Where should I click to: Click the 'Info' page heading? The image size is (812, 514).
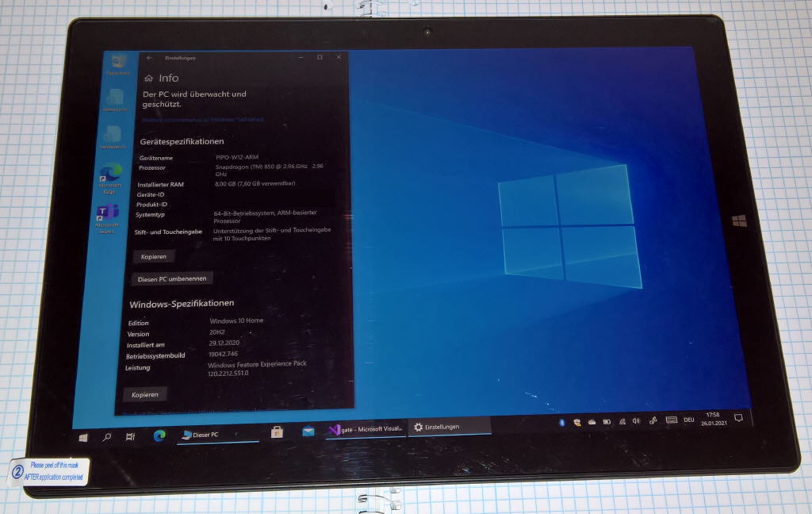[x=169, y=79]
